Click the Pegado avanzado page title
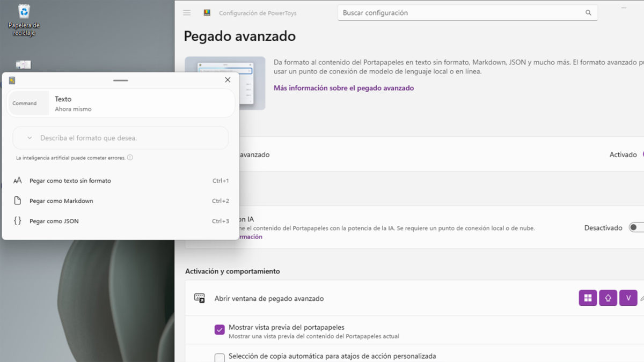Screen dimensions: 644x362 [239, 36]
